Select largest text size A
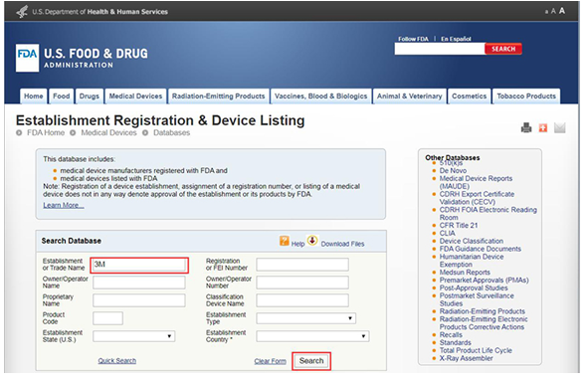This screenshot has height=384, width=588. tap(562, 11)
